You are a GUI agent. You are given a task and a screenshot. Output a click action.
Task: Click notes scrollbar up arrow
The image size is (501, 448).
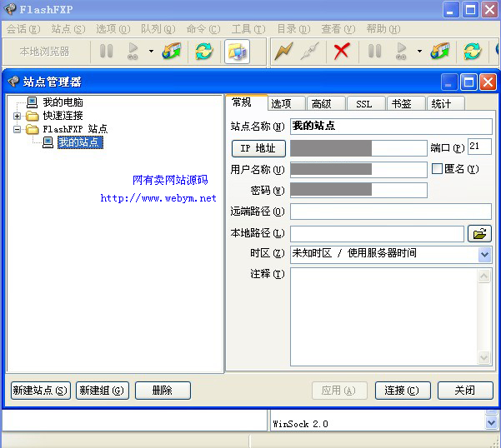pyautogui.click(x=484, y=276)
